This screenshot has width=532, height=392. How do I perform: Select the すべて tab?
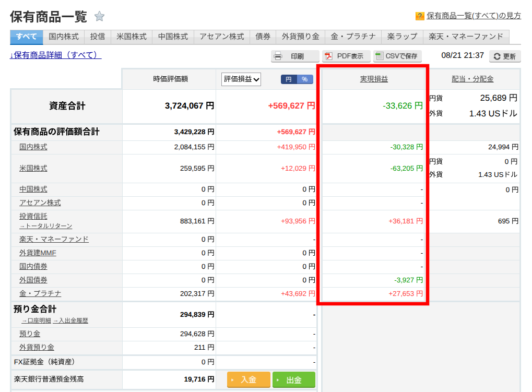(x=27, y=37)
